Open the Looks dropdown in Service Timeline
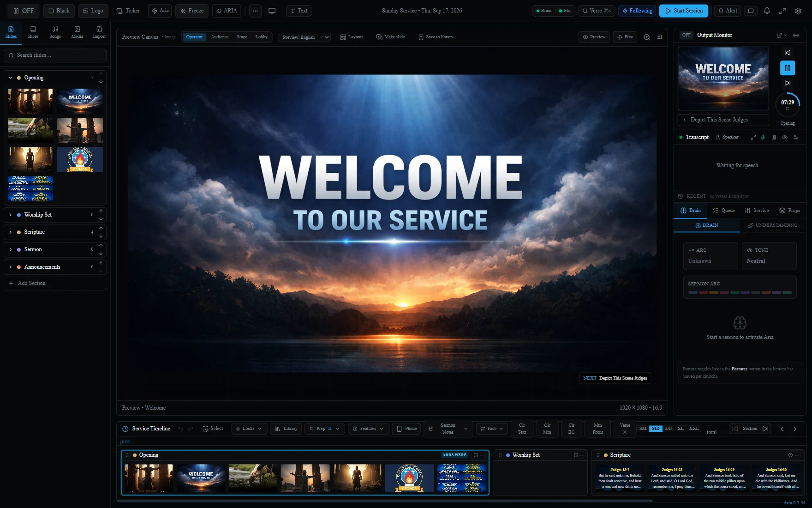The image size is (812, 508). pos(249,429)
